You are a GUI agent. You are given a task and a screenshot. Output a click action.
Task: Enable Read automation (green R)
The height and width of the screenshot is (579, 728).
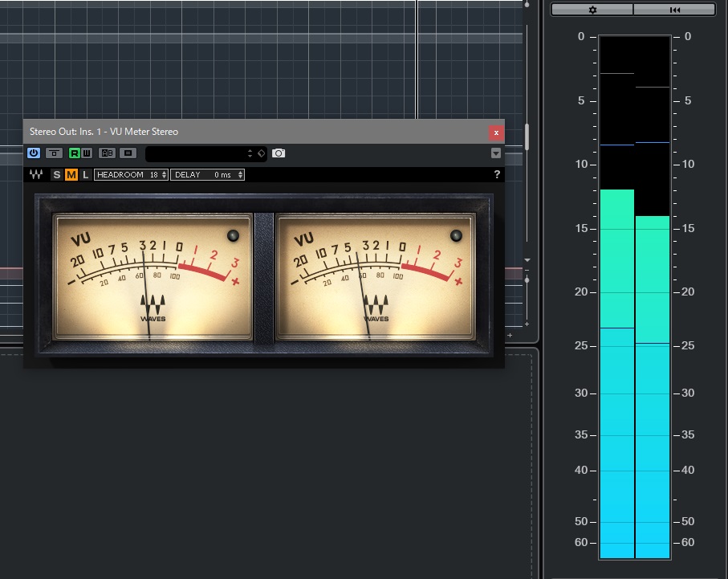tap(75, 153)
